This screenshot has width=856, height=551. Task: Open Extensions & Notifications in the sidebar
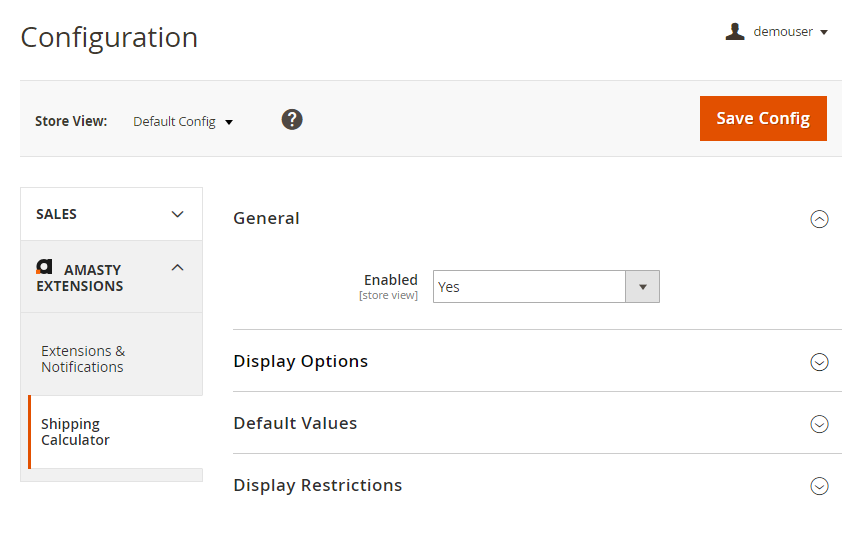point(83,359)
